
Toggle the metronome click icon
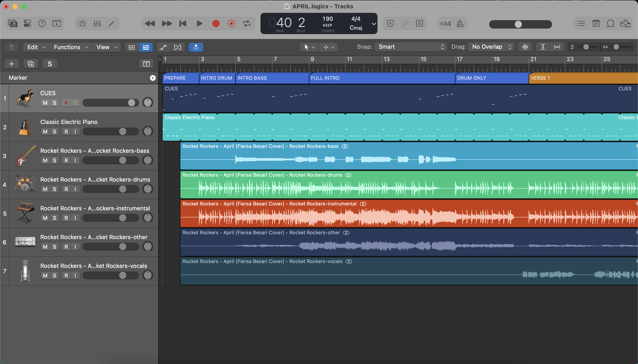[460, 24]
